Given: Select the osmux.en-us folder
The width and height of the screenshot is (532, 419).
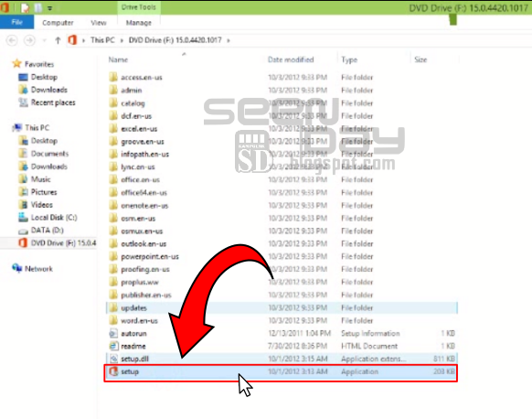Looking at the screenshot, I should (142, 231).
